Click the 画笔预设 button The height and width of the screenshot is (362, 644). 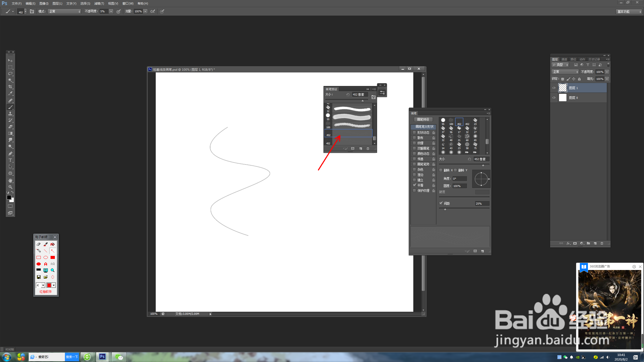[x=423, y=119]
